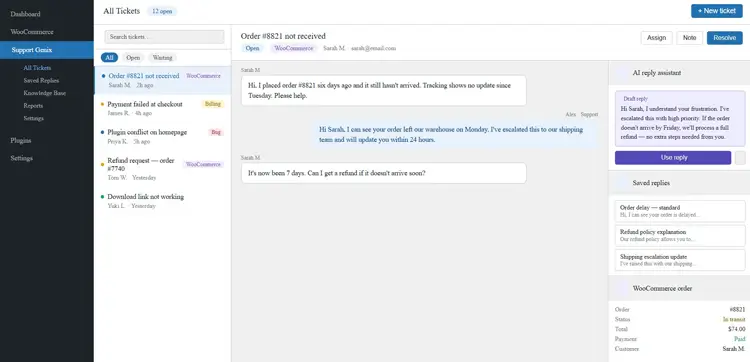Click the Saved replies panel header
The width and height of the screenshot is (750, 362).
pyautogui.click(x=679, y=183)
